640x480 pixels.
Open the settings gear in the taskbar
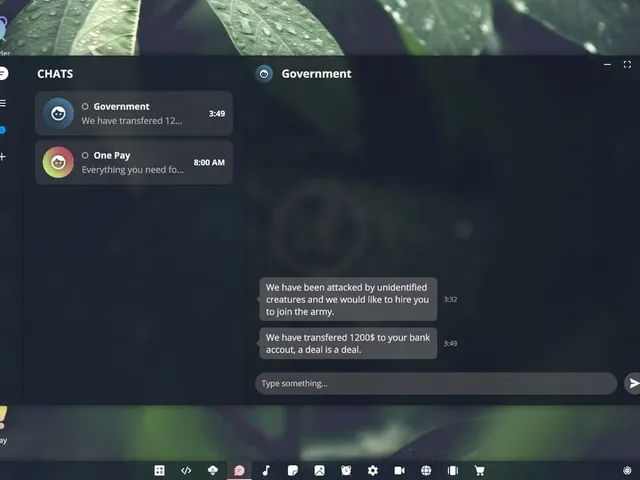373,471
